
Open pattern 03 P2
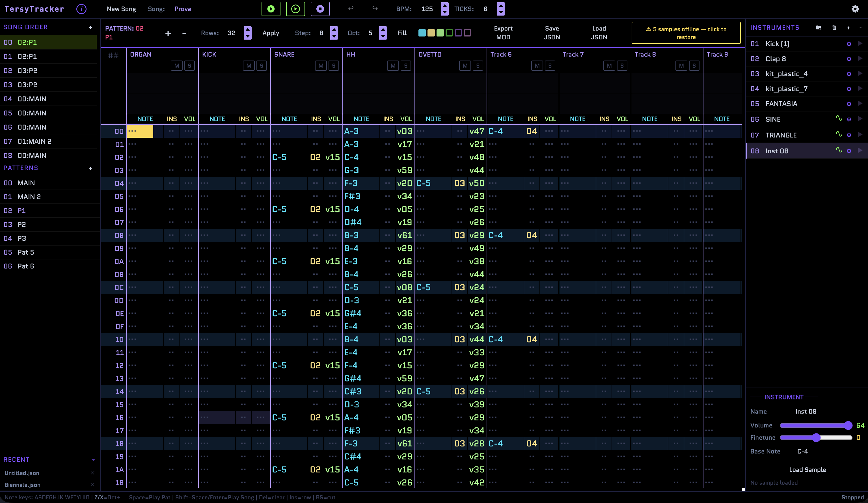click(x=50, y=224)
